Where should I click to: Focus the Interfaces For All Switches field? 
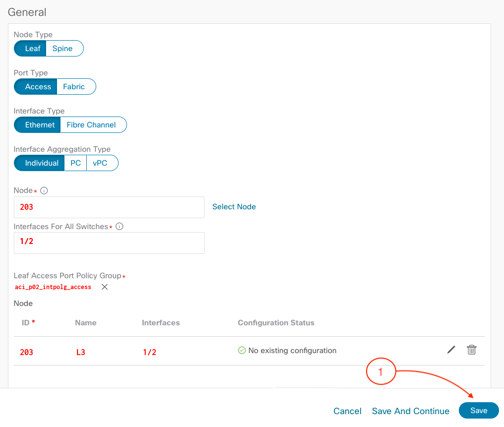109,243
